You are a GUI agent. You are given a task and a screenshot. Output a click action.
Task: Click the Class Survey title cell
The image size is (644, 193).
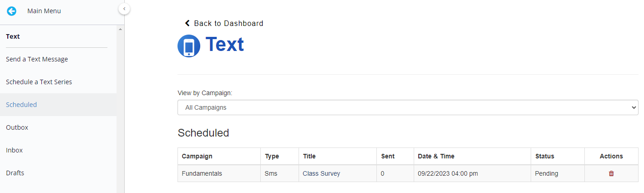(321, 173)
